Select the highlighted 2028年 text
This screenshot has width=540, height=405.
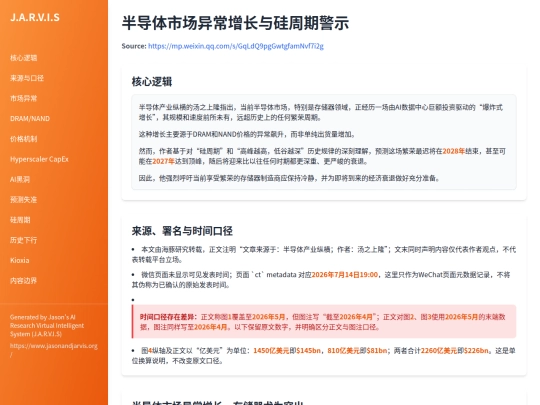(454, 151)
